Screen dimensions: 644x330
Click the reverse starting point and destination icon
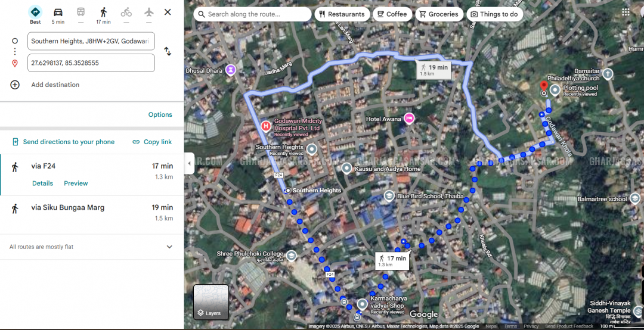pyautogui.click(x=168, y=52)
